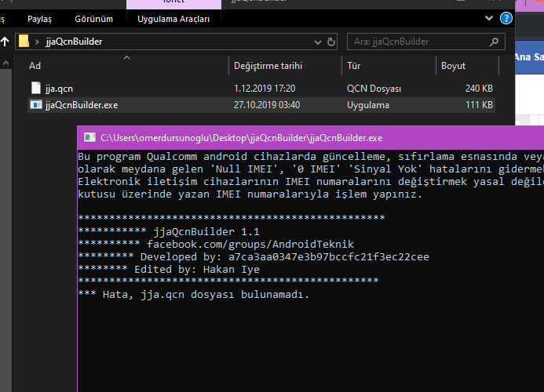The height and width of the screenshot is (392, 544).
Task: Click the Uygulama type cell
Action: (368, 105)
